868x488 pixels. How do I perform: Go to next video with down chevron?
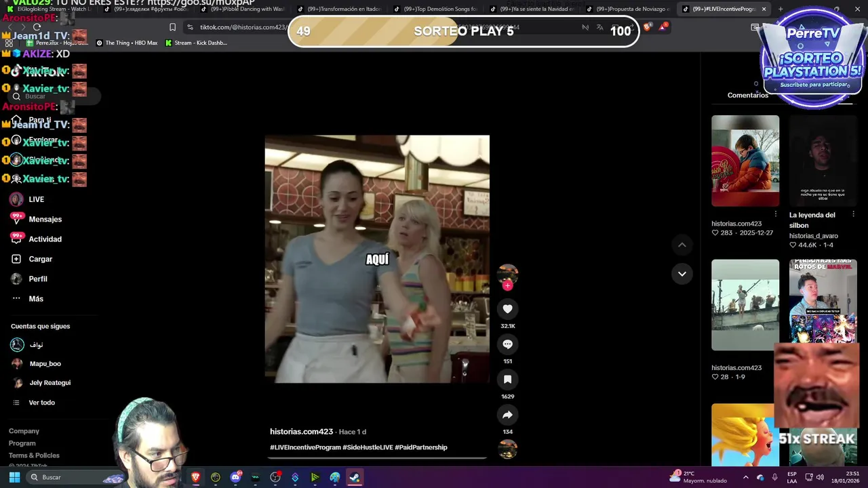click(x=682, y=274)
